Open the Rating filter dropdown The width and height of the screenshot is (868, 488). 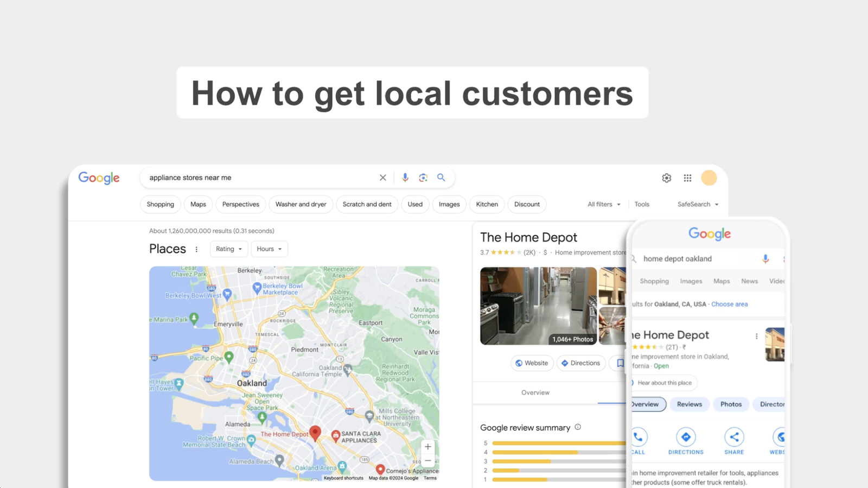[x=229, y=249]
